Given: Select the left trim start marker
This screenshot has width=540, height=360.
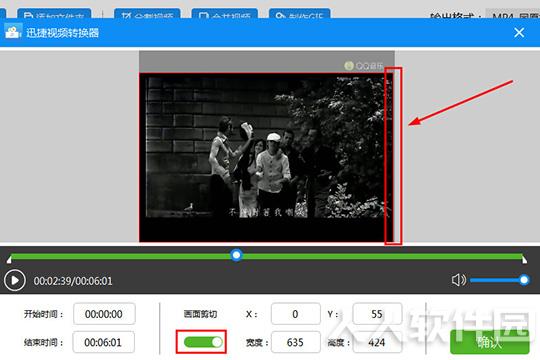Looking at the screenshot, I should [x=9, y=259].
